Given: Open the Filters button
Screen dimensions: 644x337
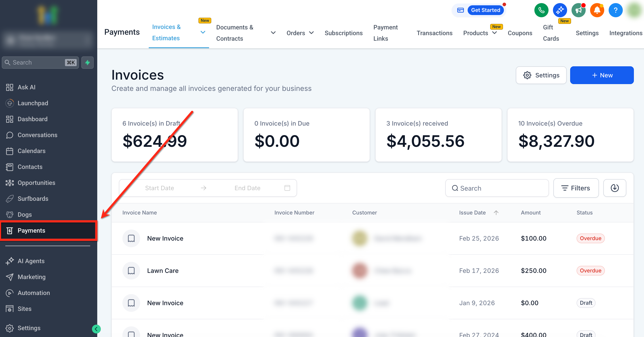Looking at the screenshot, I should [x=576, y=188].
